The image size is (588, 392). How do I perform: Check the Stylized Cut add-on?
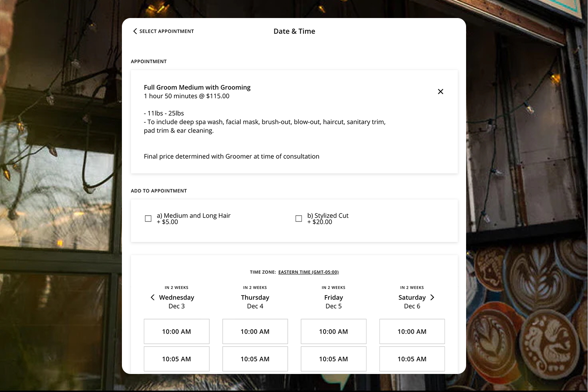299,218
